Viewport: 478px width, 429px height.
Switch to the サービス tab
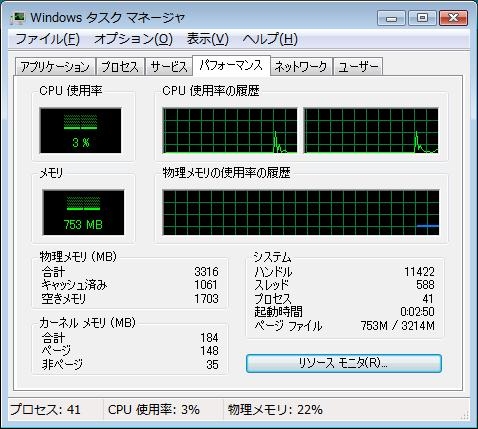tap(169, 67)
